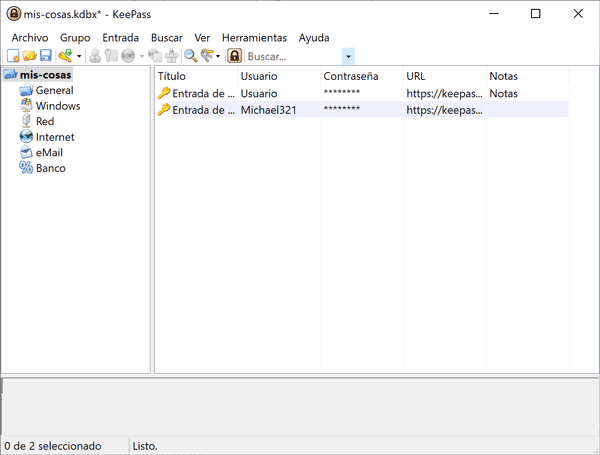The width and height of the screenshot is (600, 455).
Task: Sort by the URL column header
Action: pyautogui.click(x=445, y=76)
